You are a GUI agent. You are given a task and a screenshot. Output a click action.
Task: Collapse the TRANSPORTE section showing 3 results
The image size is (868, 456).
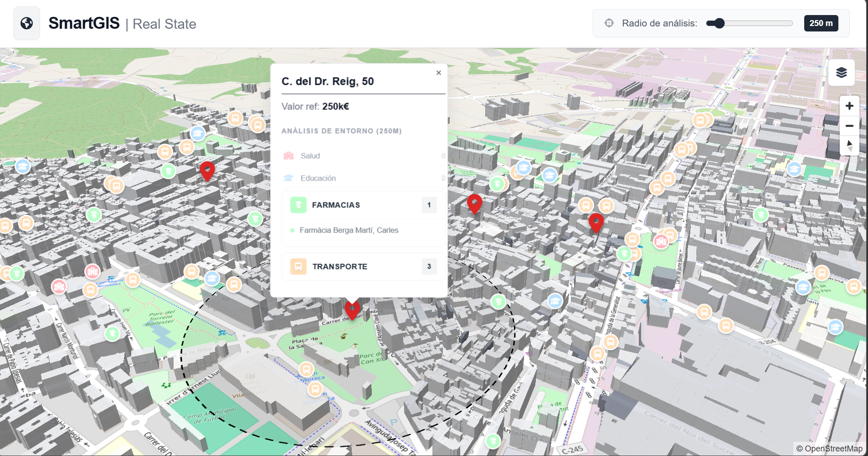tap(362, 266)
